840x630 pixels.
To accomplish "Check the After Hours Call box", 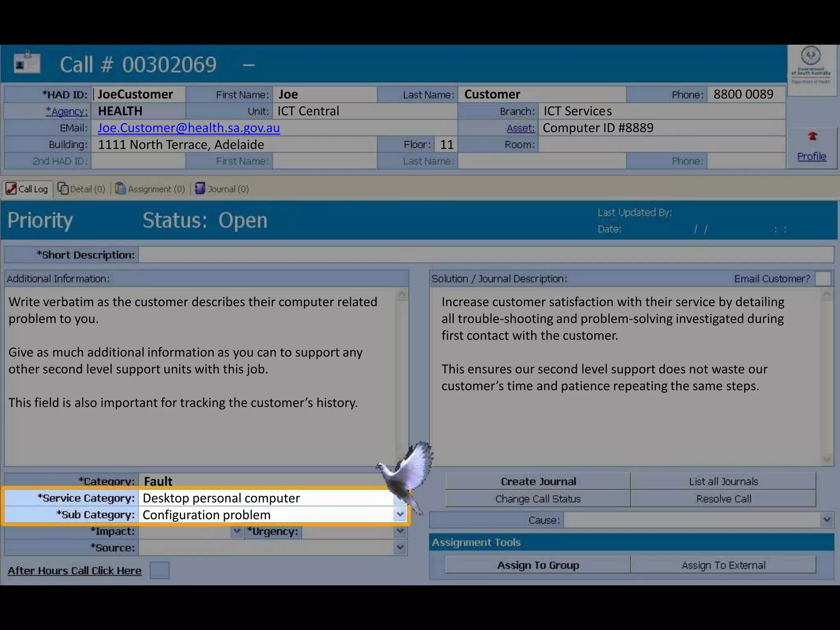I will pyautogui.click(x=160, y=571).
